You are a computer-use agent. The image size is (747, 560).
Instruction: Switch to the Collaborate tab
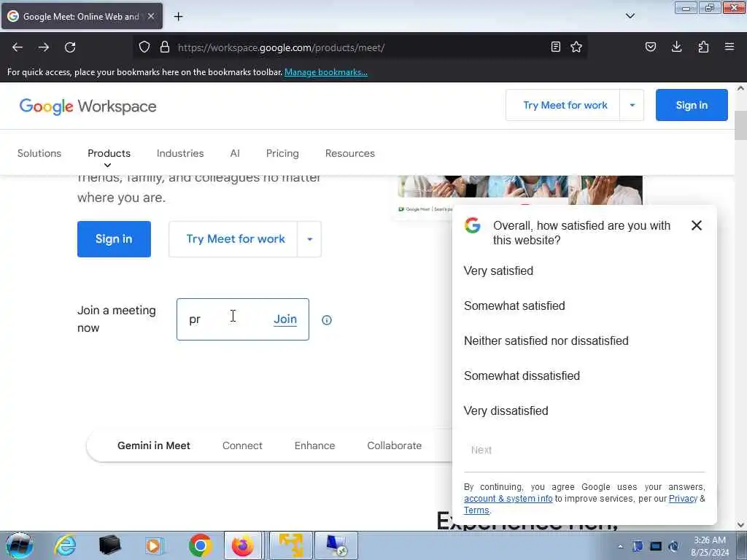click(395, 446)
